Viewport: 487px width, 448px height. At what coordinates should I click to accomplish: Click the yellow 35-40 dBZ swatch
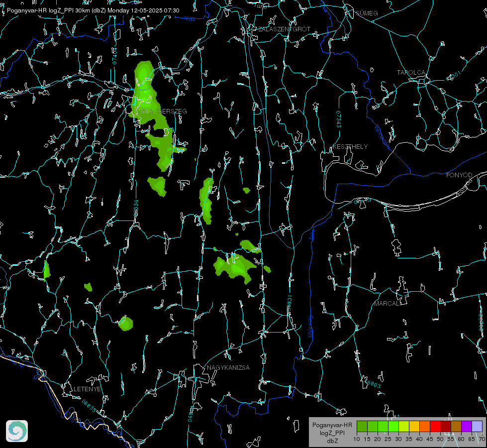pyautogui.click(x=414, y=426)
